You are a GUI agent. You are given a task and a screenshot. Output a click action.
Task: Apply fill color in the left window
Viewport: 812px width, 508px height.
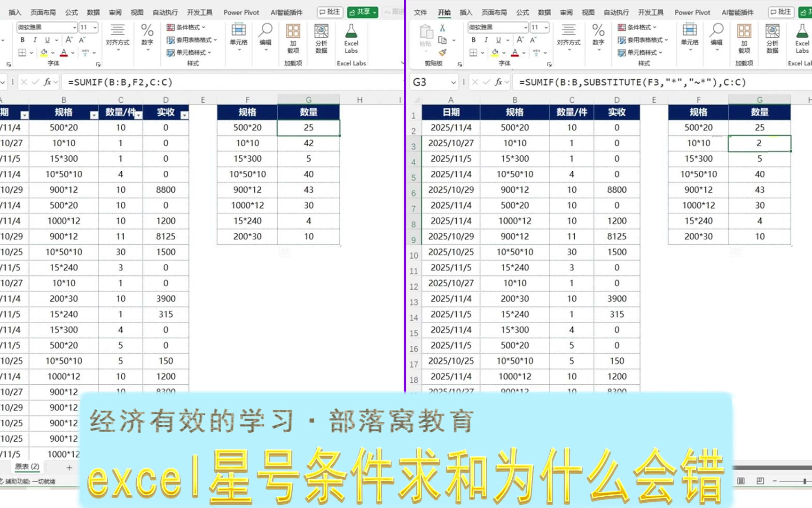click(x=44, y=53)
